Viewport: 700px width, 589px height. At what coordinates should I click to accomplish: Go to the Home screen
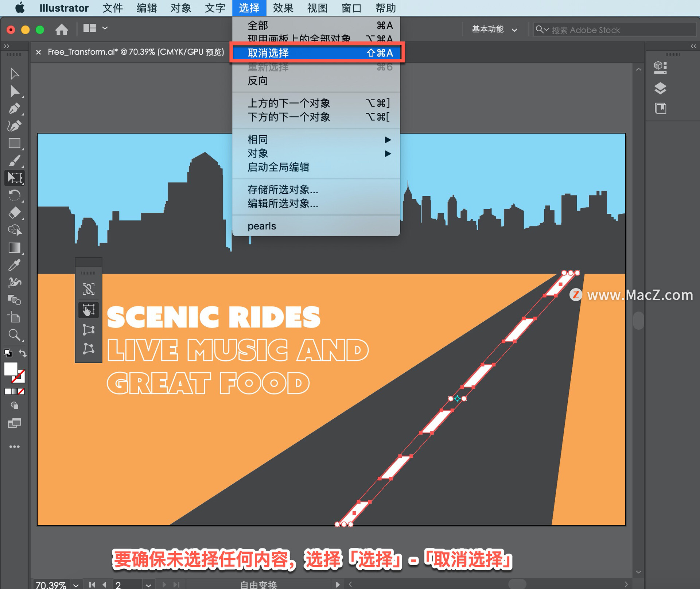[x=62, y=29]
